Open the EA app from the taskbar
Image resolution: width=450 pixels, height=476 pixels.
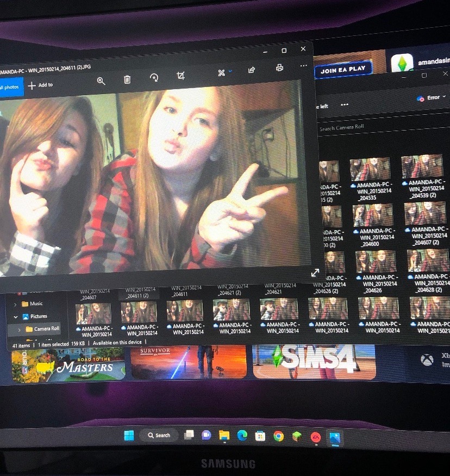coord(316,437)
